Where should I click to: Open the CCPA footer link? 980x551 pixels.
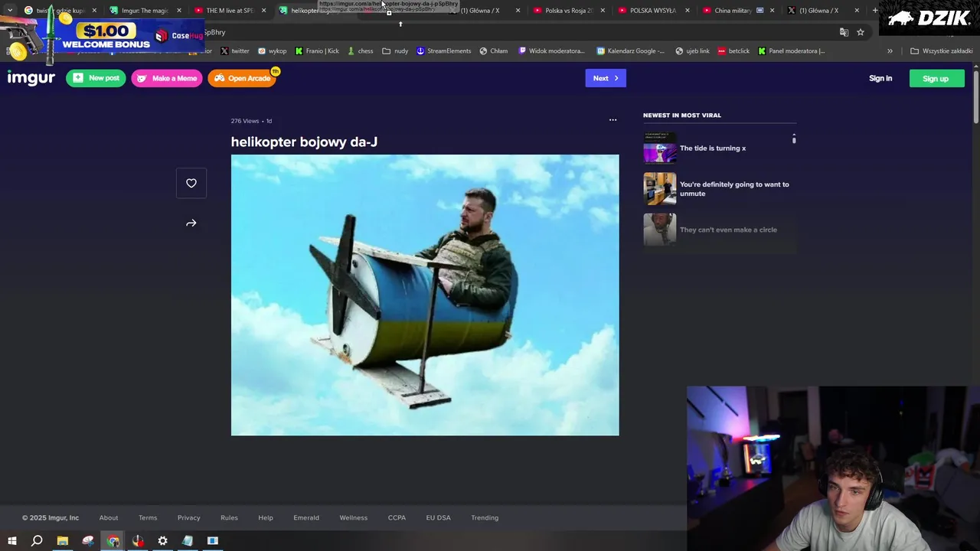pos(397,518)
